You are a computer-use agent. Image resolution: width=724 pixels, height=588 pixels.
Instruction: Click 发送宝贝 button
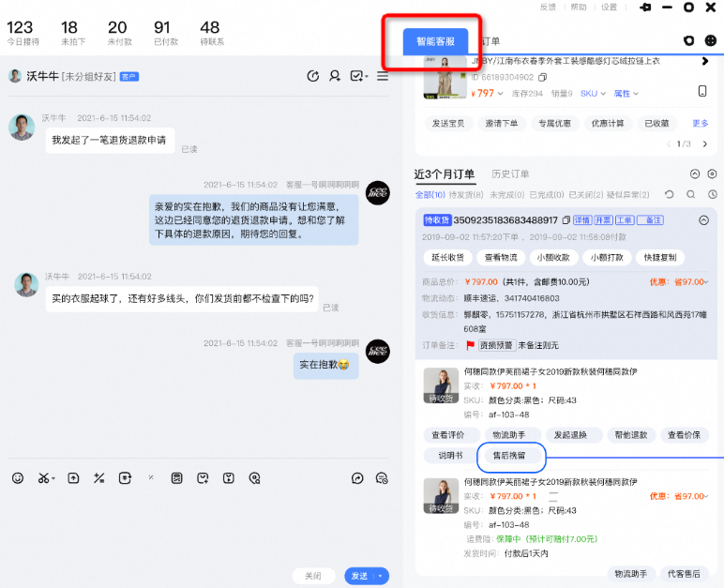pos(448,124)
